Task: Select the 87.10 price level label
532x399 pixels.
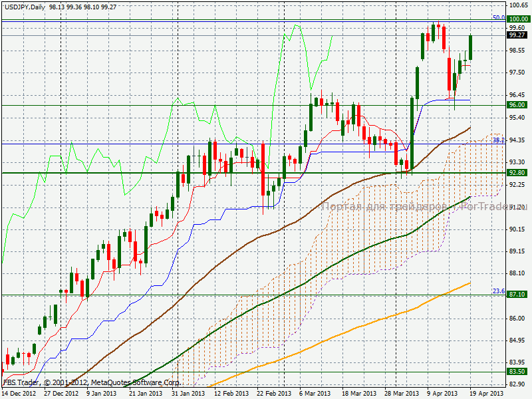Action: [517, 294]
